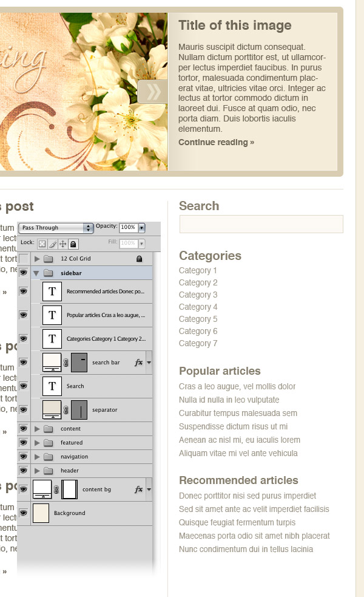The width and height of the screenshot is (364, 597).
Task: Expand the 12 Col Grid group
Action: [37, 259]
